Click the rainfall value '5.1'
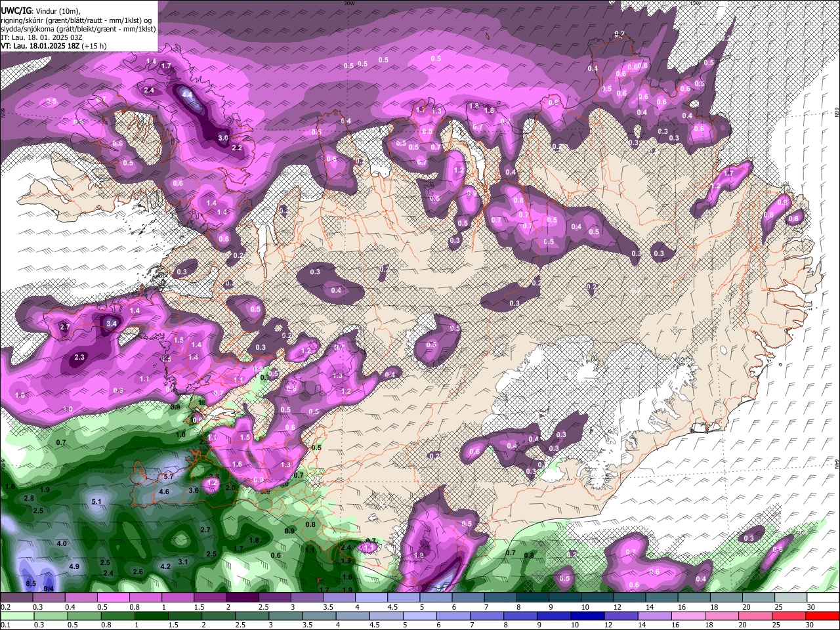This screenshot has height=630, width=840. click(x=96, y=502)
